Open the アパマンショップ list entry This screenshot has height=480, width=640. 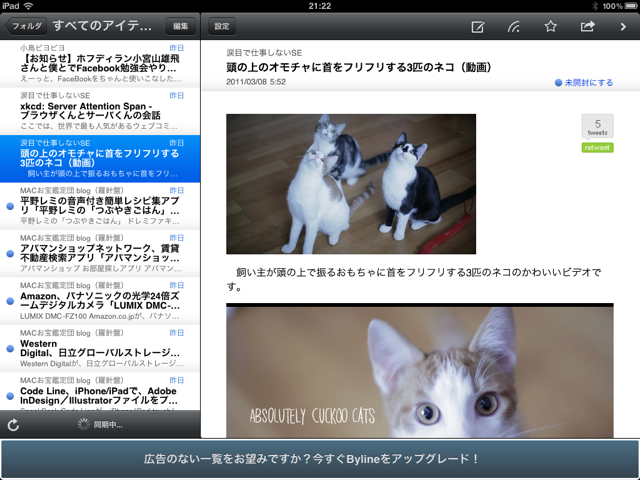(x=100, y=254)
